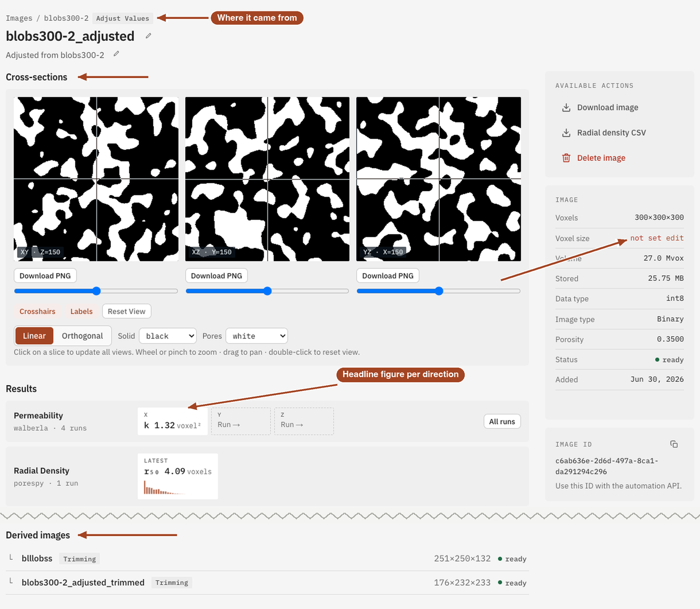Screen dimensions: 700x609
Task: Click the XZ Y=150 cross-section image
Action: 267,179
